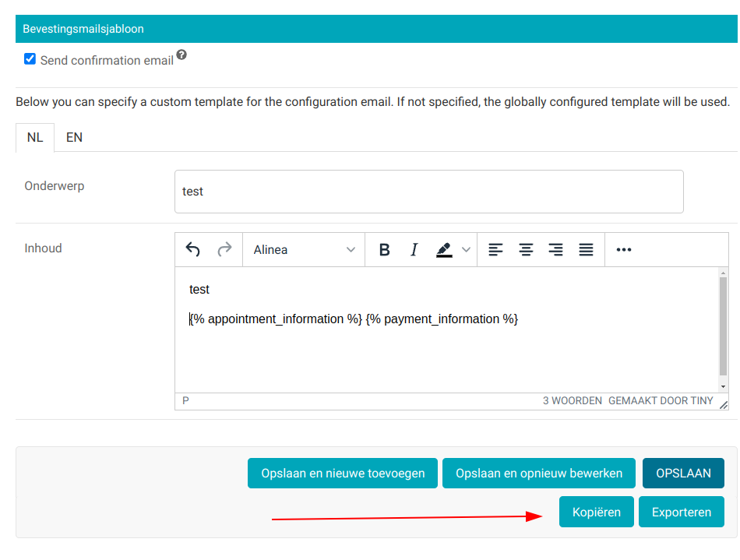Choose the Justify text icon
The height and width of the screenshot is (560, 740).
585,249
